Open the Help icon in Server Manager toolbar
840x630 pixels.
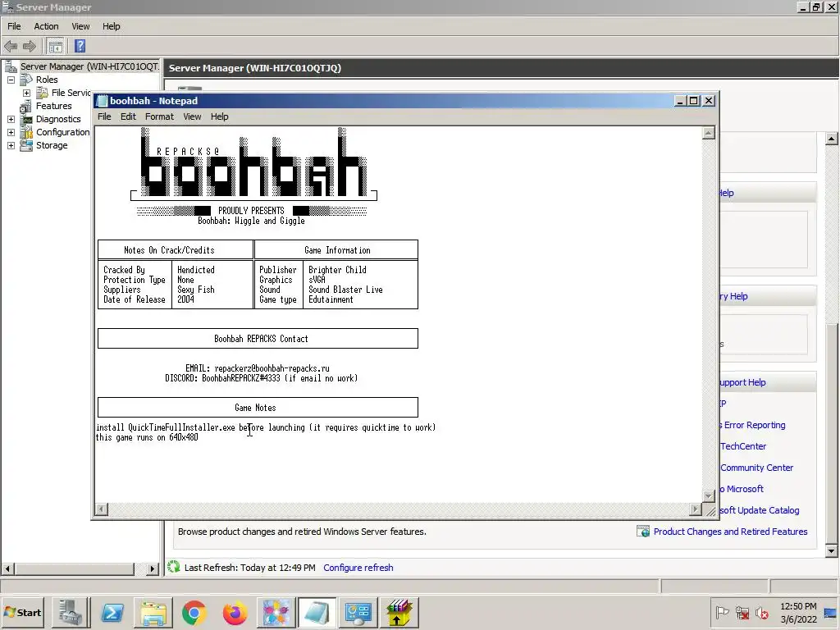click(x=80, y=46)
